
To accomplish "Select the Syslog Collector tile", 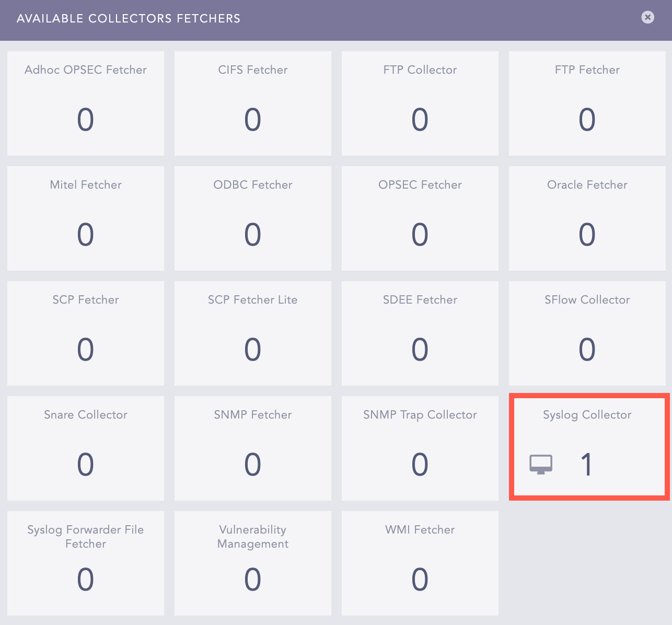I will point(587,447).
